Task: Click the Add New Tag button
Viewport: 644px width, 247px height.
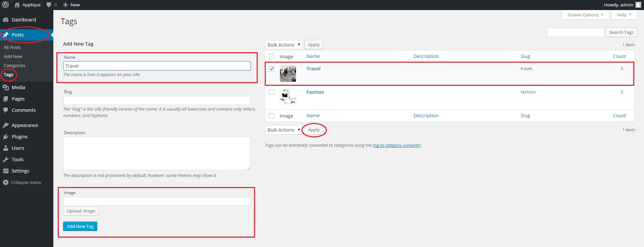Action: pyautogui.click(x=80, y=227)
